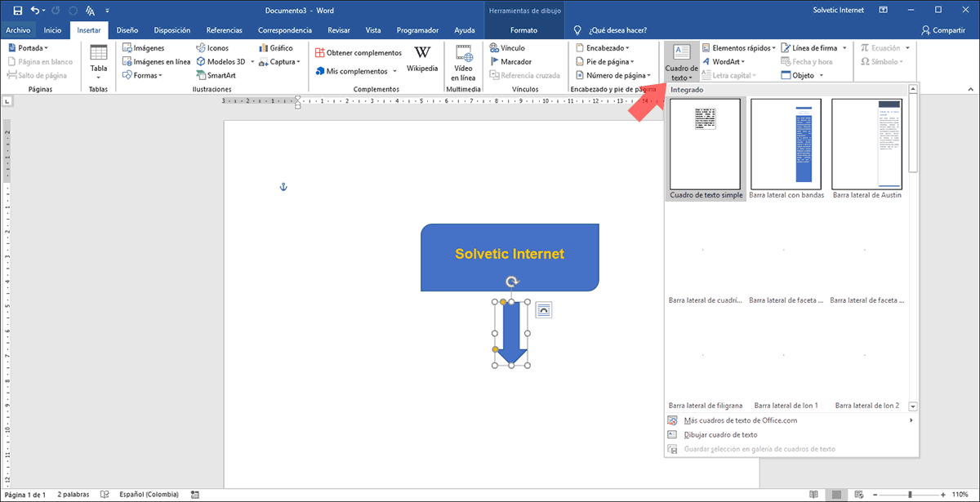980x502 pixels.
Task: Switch to the Diseño tab
Action: click(127, 30)
